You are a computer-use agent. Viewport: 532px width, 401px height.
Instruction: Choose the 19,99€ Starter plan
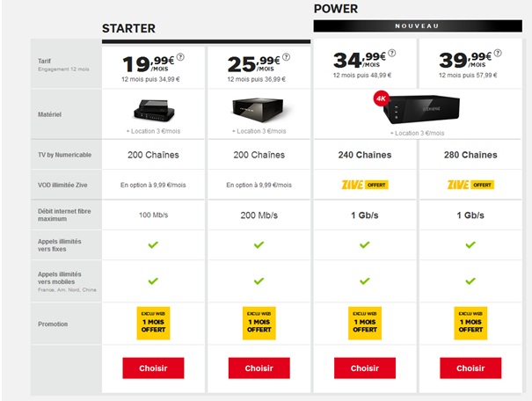coord(153,368)
